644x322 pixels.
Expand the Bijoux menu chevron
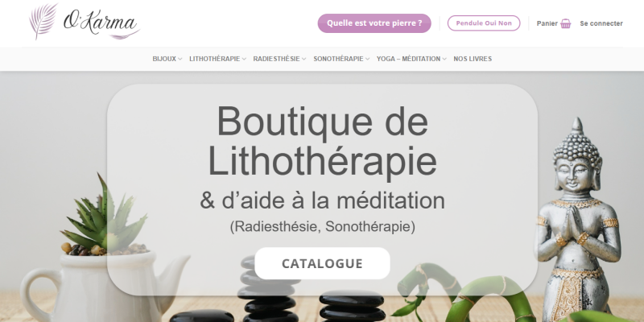[x=180, y=59]
